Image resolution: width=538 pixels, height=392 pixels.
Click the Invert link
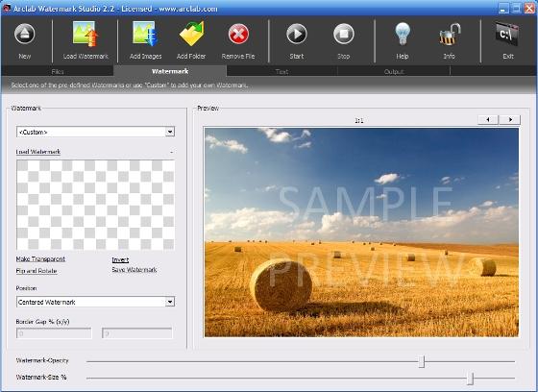(x=120, y=259)
